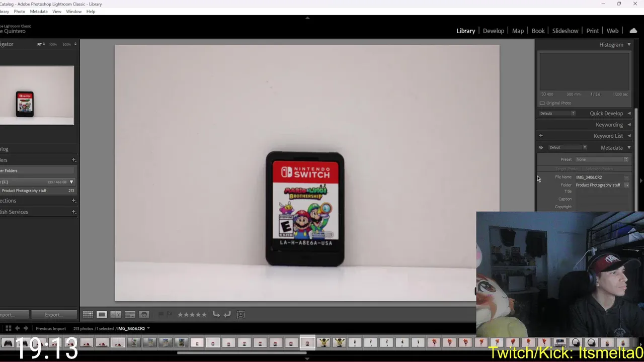
Task: Expand the Quick Develop panel
Action: [x=629, y=114]
